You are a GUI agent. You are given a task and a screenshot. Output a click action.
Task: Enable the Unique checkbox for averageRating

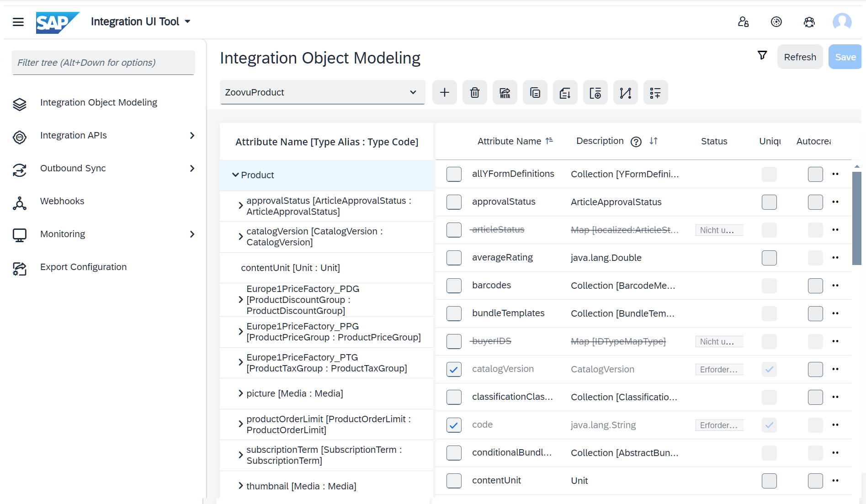(769, 258)
